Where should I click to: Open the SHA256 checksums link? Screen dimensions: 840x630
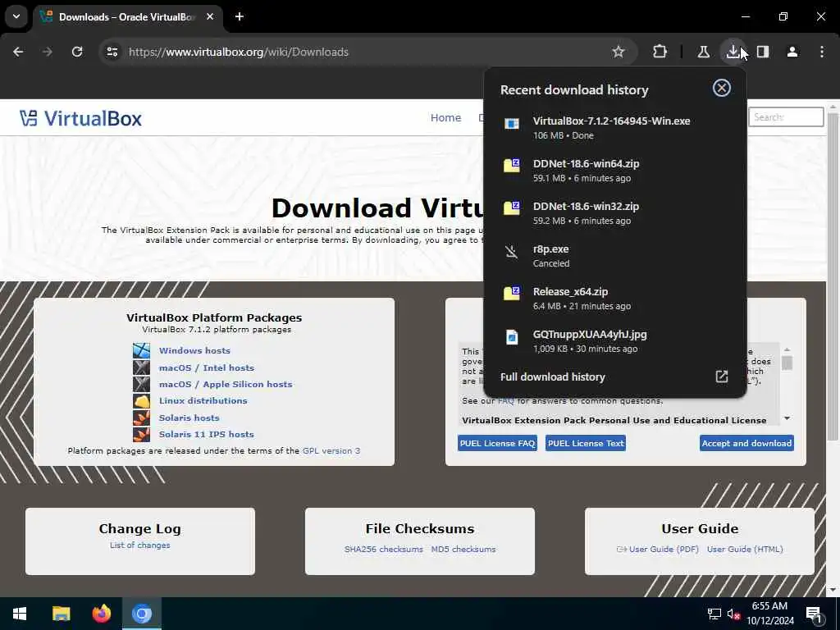click(x=384, y=549)
